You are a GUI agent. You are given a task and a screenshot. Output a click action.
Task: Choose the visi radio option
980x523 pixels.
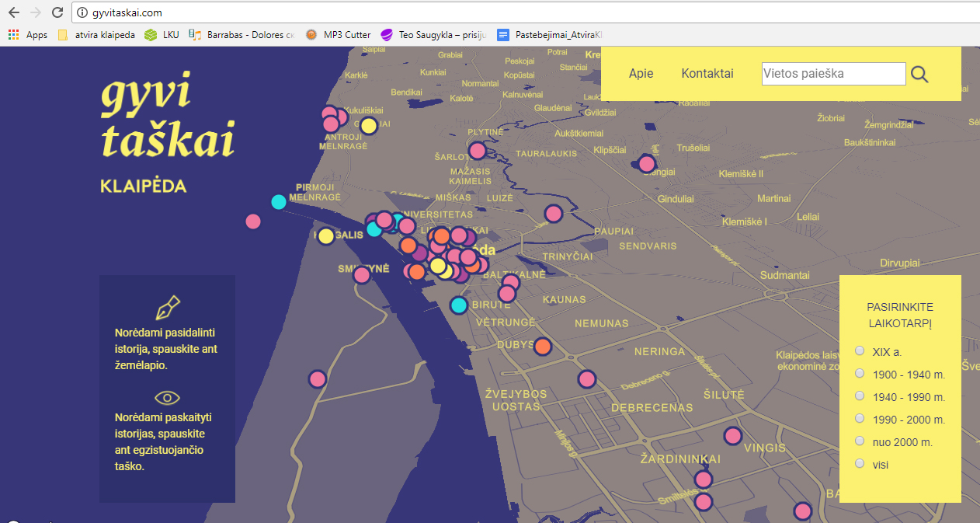[x=860, y=464]
